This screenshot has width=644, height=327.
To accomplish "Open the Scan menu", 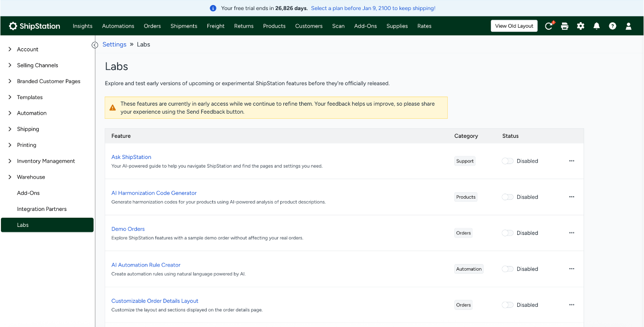I will click(x=339, y=26).
